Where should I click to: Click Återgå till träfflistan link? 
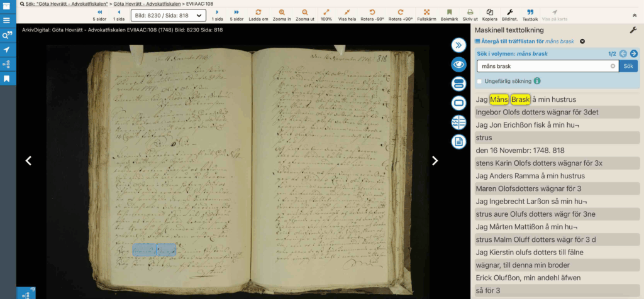524,41
